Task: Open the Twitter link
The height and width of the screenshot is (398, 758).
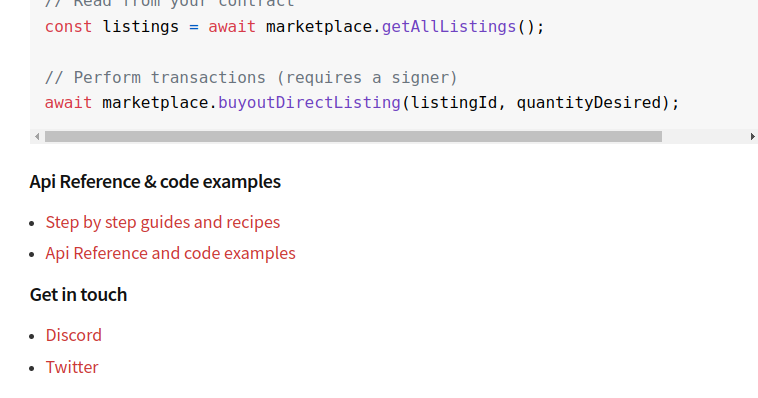Action: (x=72, y=367)
